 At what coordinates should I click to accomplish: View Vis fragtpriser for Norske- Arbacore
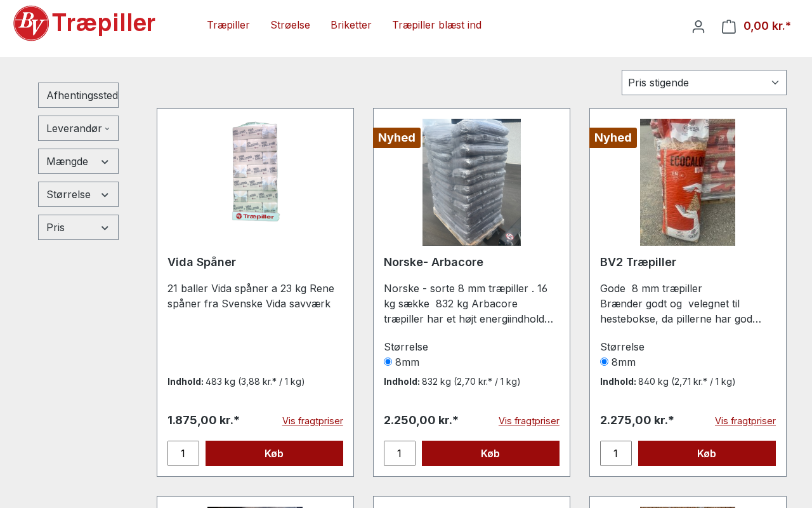pos(528,421)
